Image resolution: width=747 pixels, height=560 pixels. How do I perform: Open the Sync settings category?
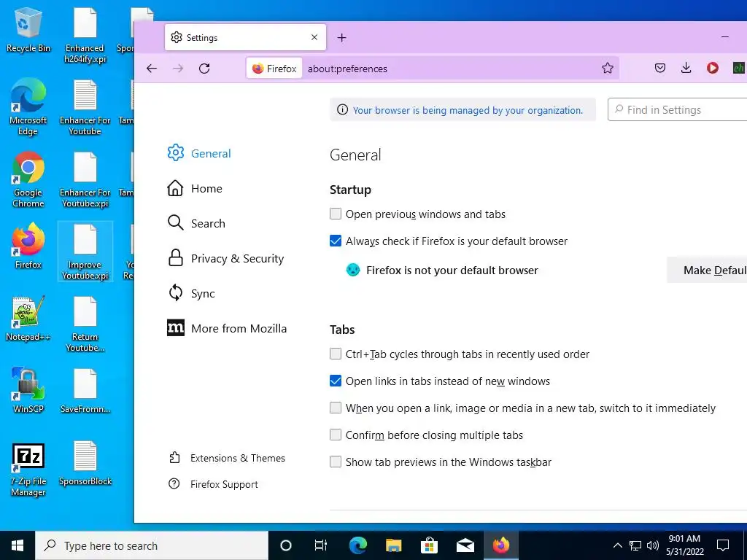click(191, 293)
